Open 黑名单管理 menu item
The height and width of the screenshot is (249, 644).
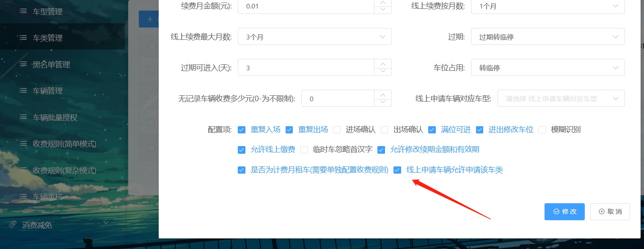click(x=52, y=64)
